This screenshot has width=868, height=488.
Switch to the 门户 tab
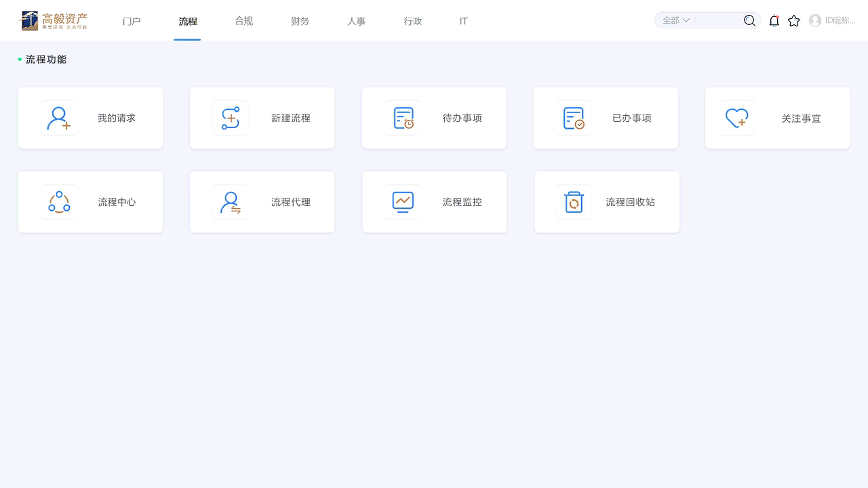131,21
